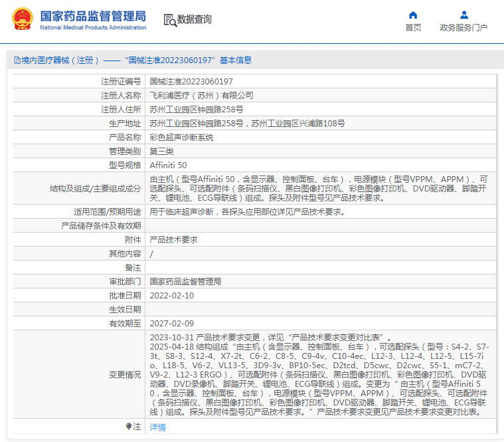Click the 审批部门 label
Viewport: 504px width, 442px height.
click(125, 281)
